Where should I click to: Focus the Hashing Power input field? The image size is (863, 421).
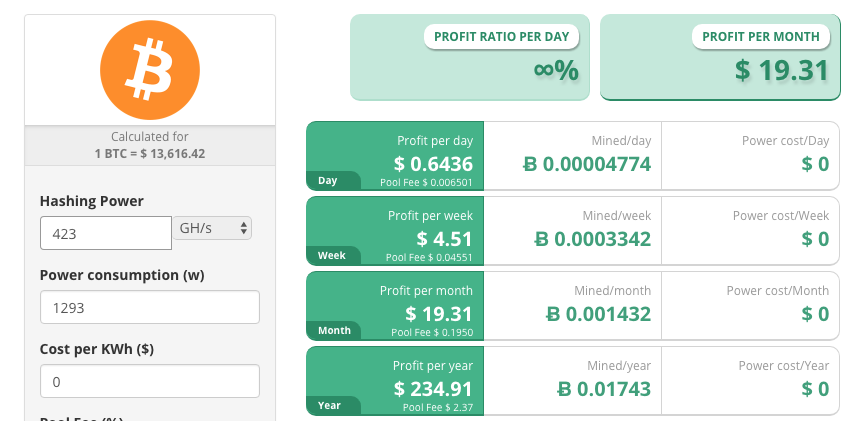click(x=106, y=233)
